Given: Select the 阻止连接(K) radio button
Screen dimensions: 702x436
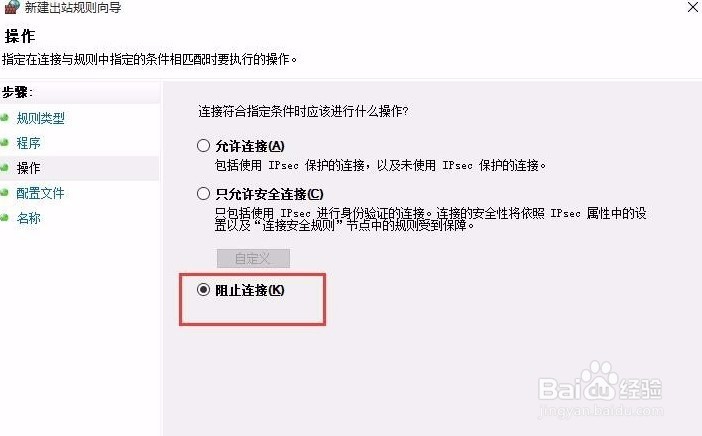Looking at the screenshot, I should click(203, 290).
